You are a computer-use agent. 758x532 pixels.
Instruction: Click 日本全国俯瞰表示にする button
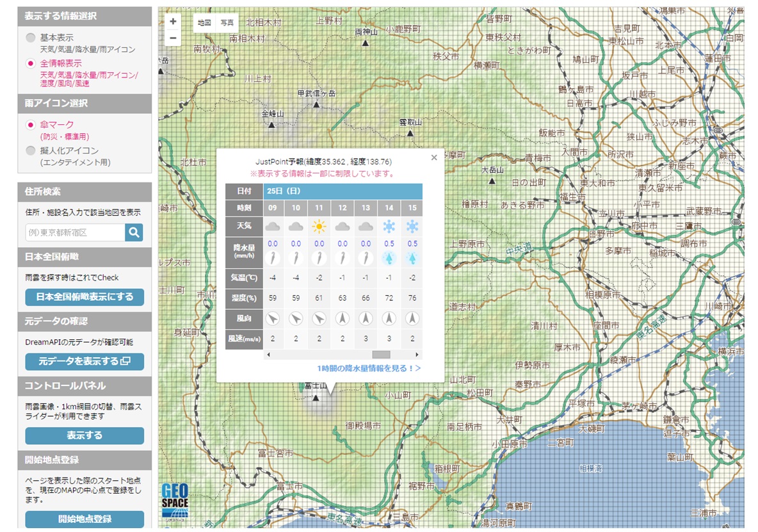(x=85, y=296)
